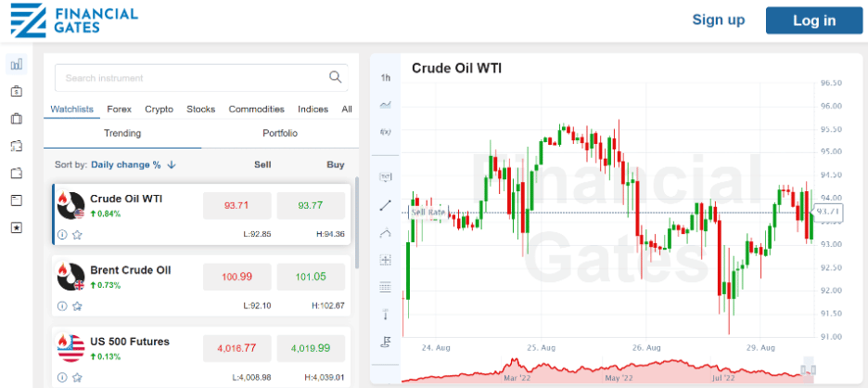Select the trend line drawing tool

pos(386,205)
